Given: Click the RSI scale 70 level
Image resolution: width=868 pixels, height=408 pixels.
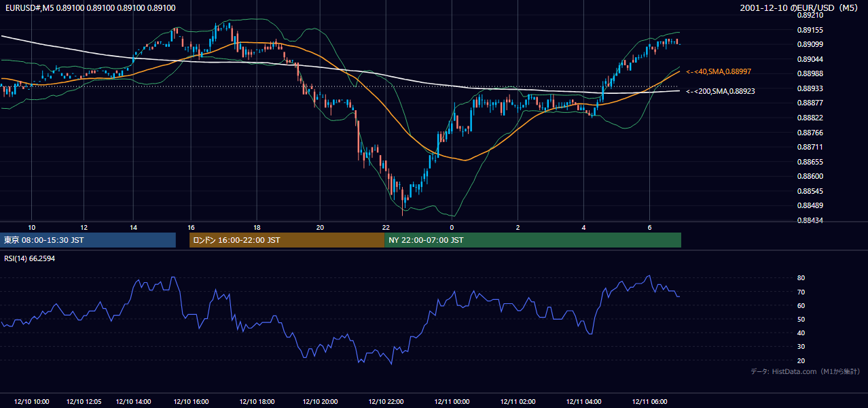Looking at the screenshot, I should (801, 292).
